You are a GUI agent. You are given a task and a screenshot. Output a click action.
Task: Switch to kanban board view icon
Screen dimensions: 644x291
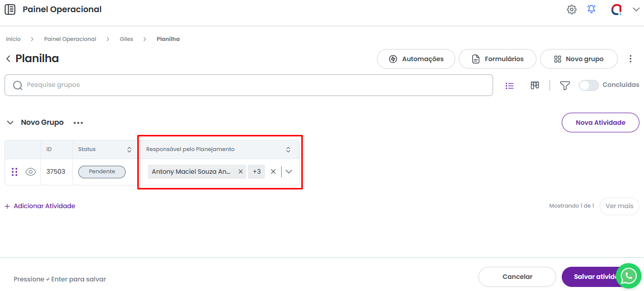pos(535,85)
